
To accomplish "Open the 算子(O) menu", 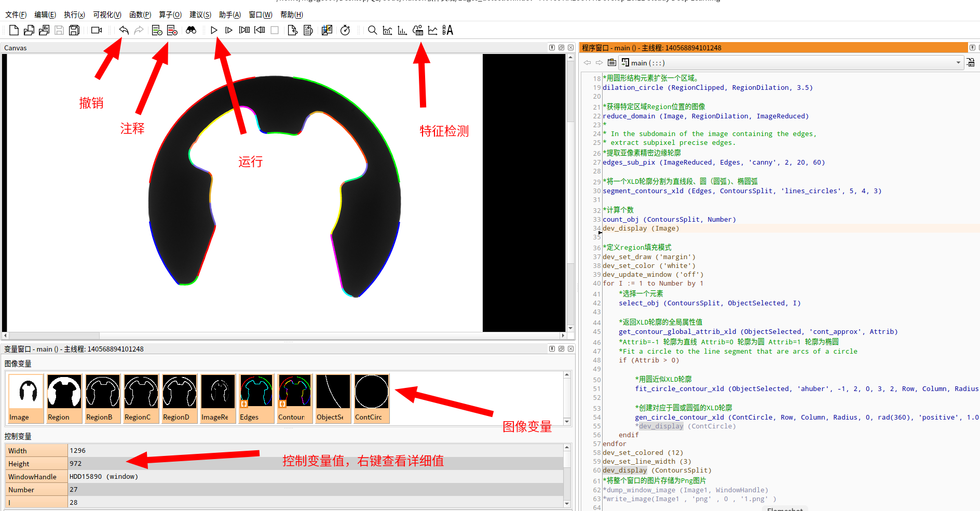I will (170, 15).
